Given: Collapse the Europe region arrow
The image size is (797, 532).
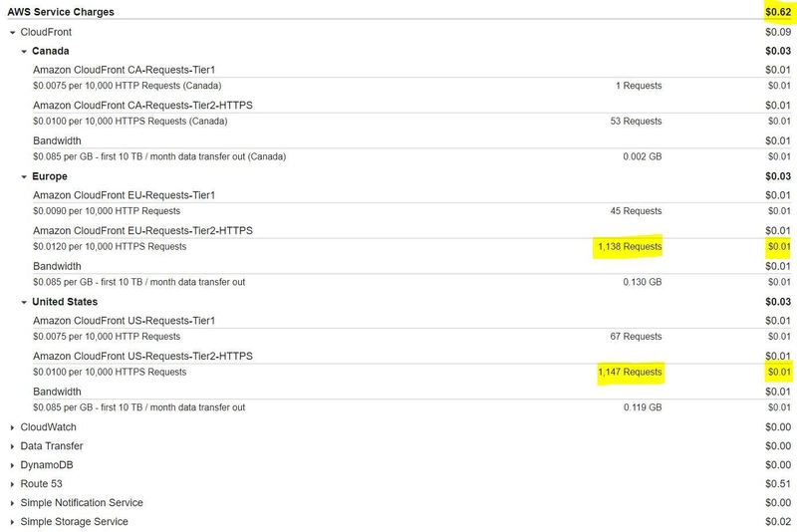Looking at the screenshot, I should coord(23,176).
